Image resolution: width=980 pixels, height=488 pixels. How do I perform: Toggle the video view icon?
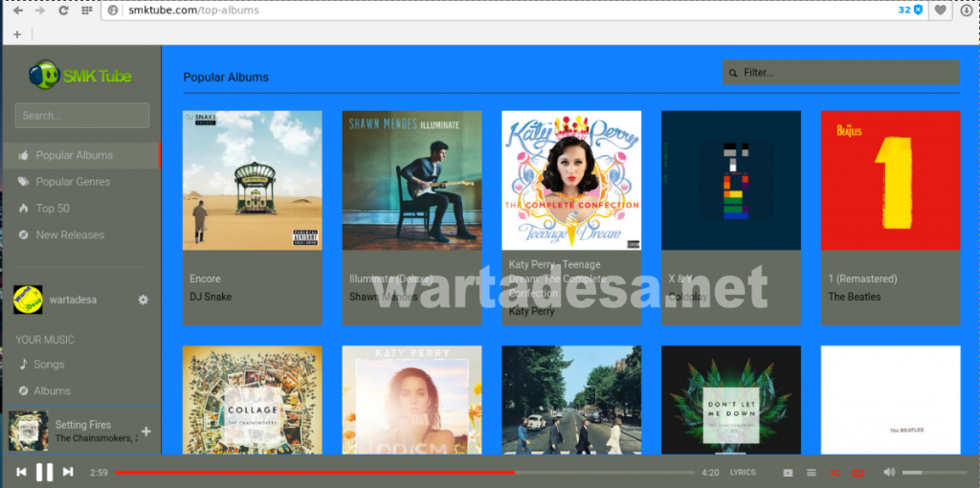pos(788,473)
